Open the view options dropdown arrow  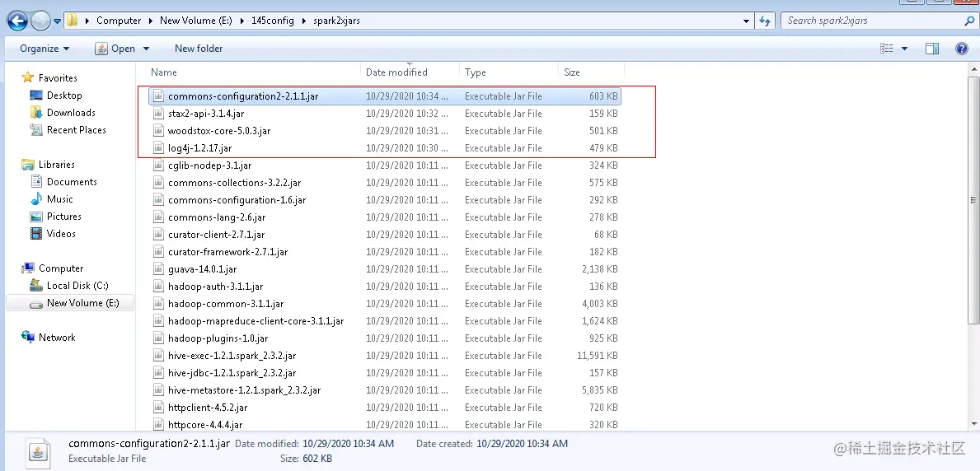[904, 49]
